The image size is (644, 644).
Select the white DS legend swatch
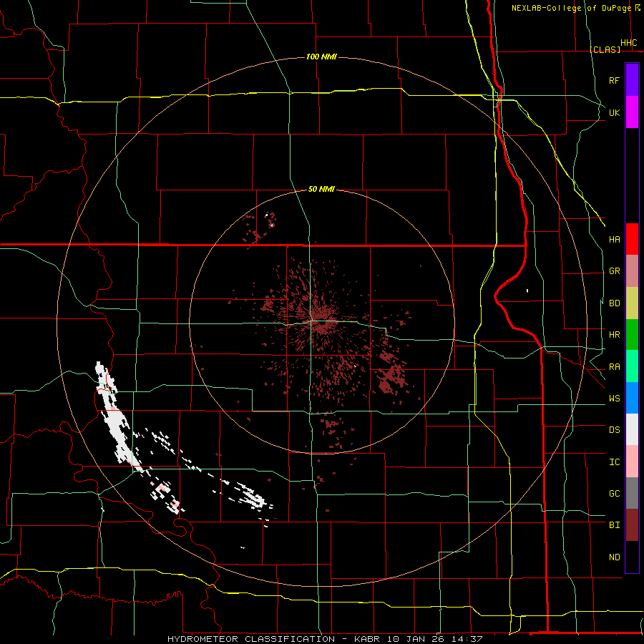click(x=632, y=429)
